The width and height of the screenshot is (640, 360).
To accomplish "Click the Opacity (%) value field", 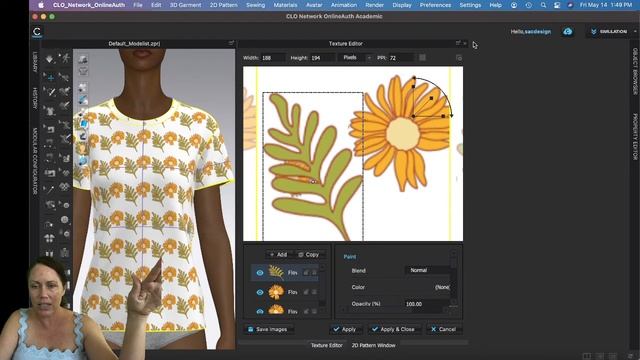I will point(427,304).
